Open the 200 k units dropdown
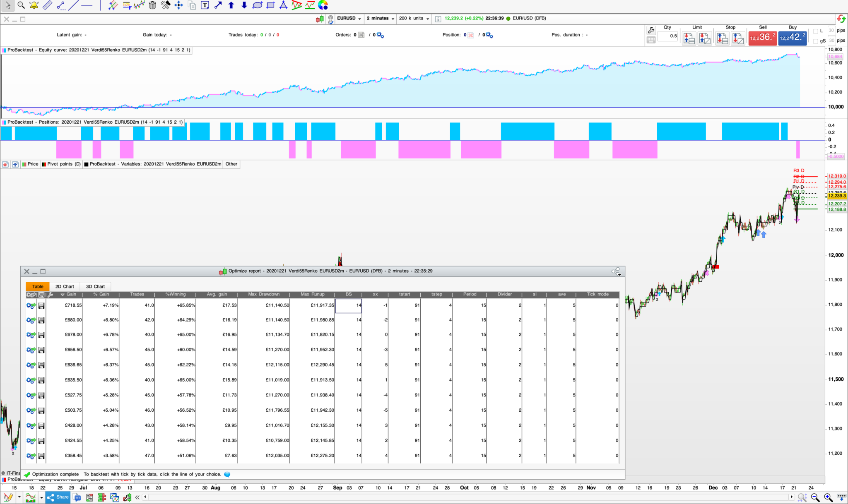The width and height of the screenshot is (848, 504). tap(414, 19)
